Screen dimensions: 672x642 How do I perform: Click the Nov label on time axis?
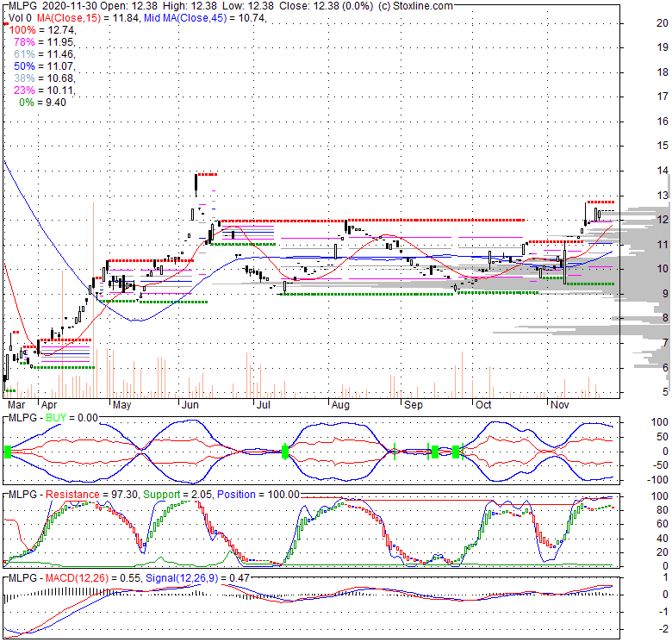(560, 404)
